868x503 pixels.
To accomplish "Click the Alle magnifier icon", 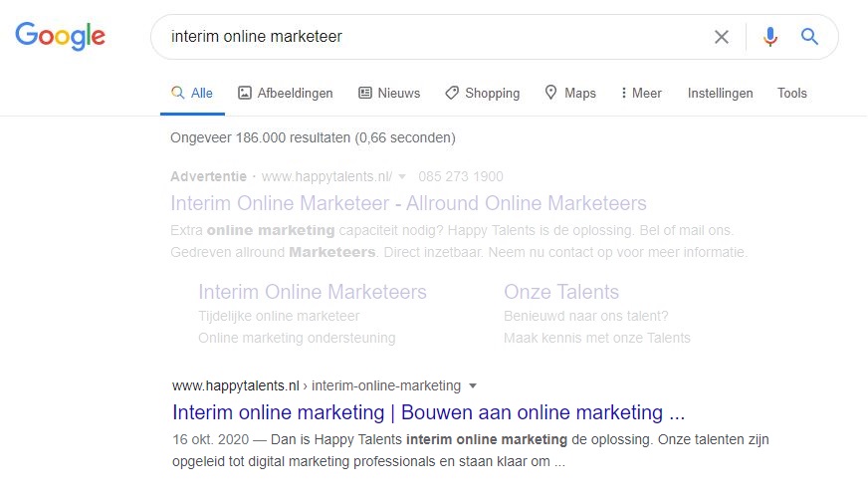I will pyautogui.click(x=177, y=93).
